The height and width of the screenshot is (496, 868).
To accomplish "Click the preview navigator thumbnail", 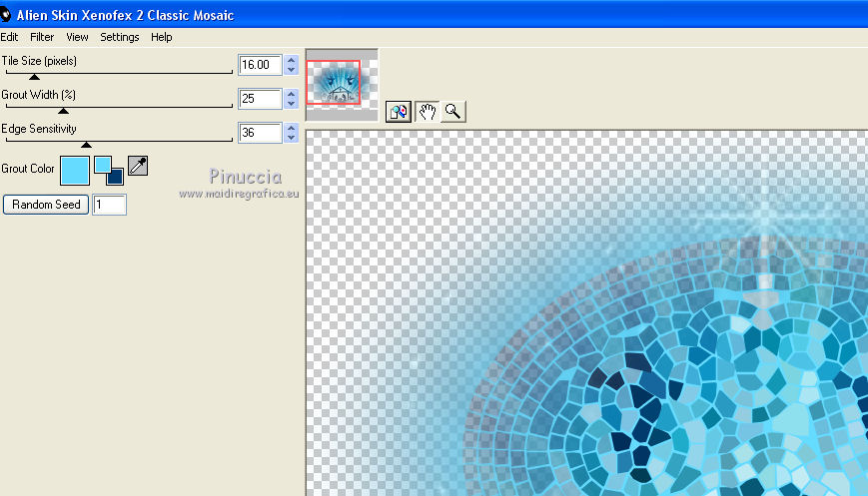I will coord(342,85).
